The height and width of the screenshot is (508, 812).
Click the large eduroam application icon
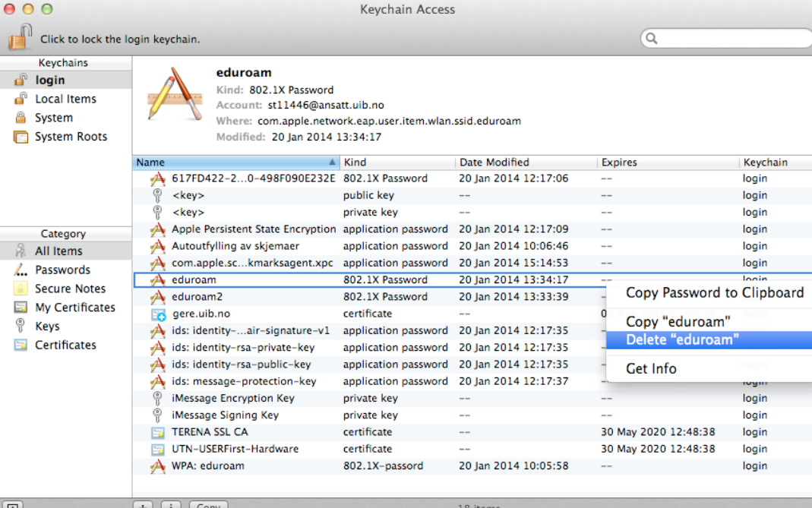(x=175, y=94)
